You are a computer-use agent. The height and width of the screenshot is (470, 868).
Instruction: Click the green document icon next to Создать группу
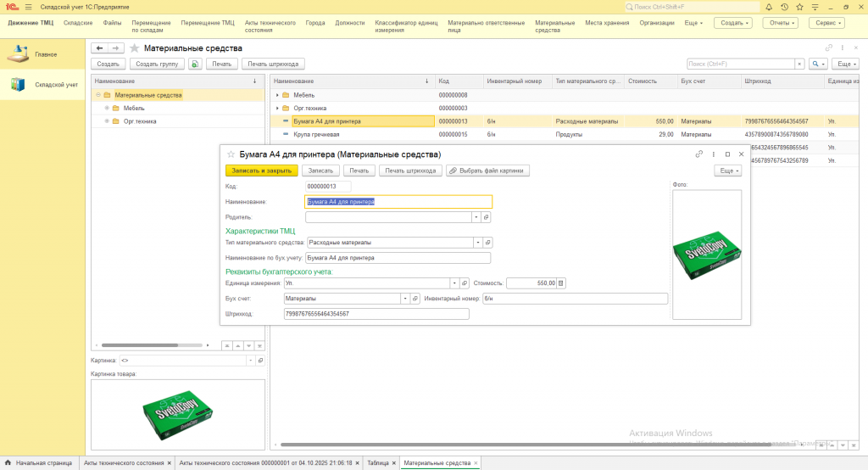point(196,64)
